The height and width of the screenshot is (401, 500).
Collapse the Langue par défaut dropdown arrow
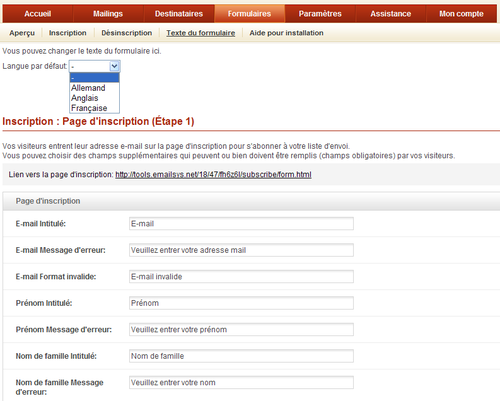pos(114,66)
